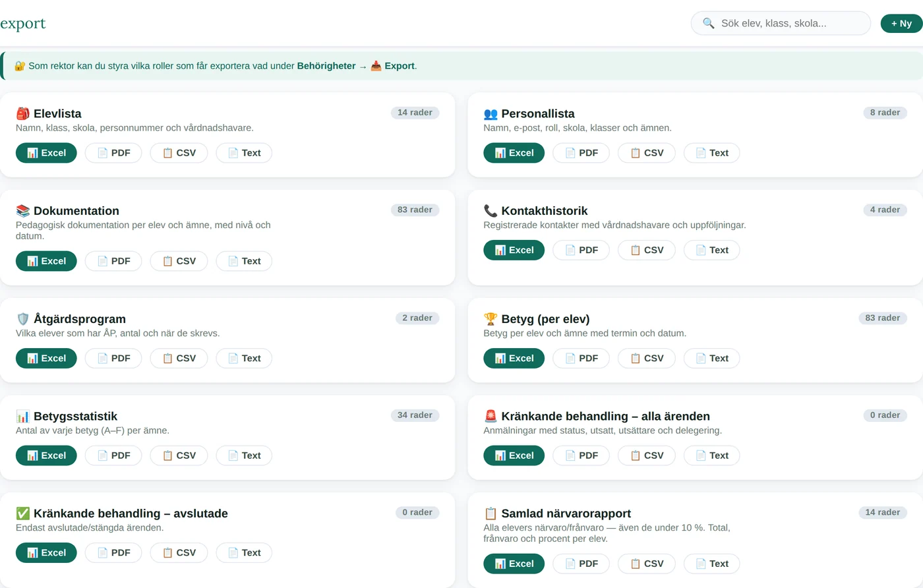This screenshot has height=588, width=923.
Task: Export Betyg (per elev) to Excel
Action: [514, 359]
